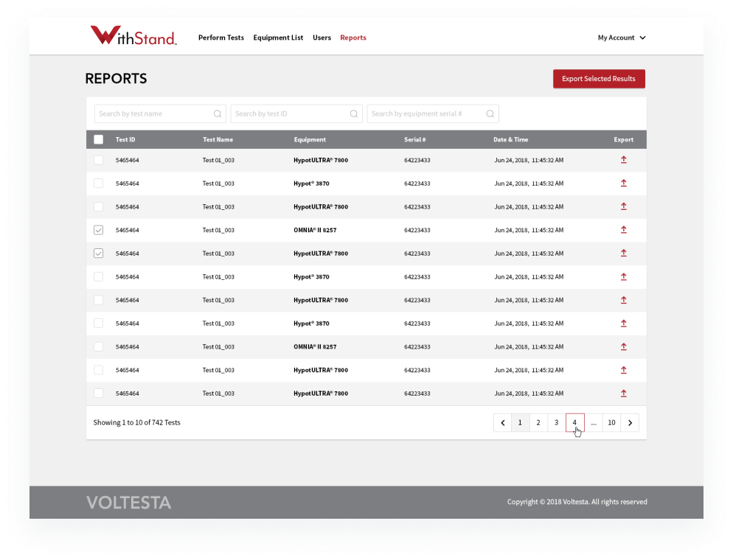Click 'Showing 1 to 10 of 742 Tests' text
The height and width of the screenshot is (560, 733).
click(x=136, y=423)
